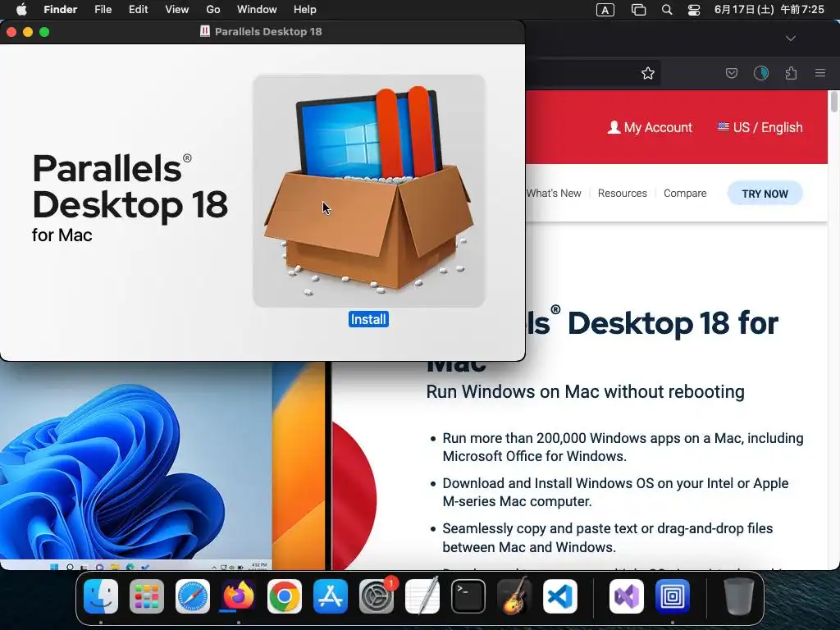
Task: Open Finder from the Dock
Action: pyautogui.click(x=101, y=596)
